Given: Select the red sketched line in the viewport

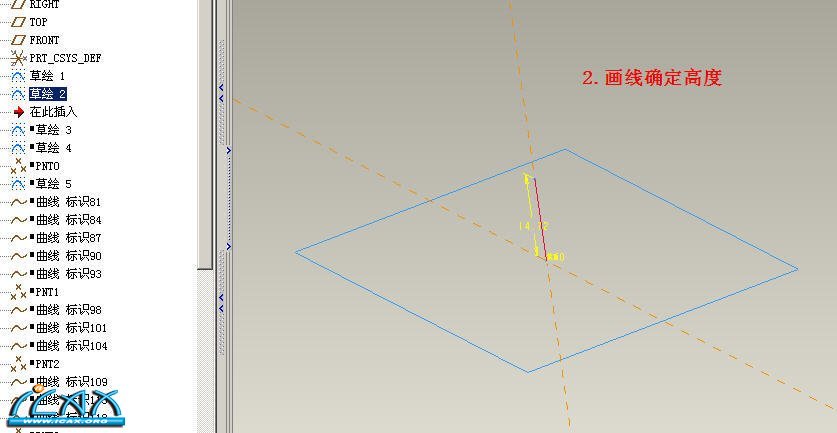Looking at the screenshot, I should coord(540,218).
